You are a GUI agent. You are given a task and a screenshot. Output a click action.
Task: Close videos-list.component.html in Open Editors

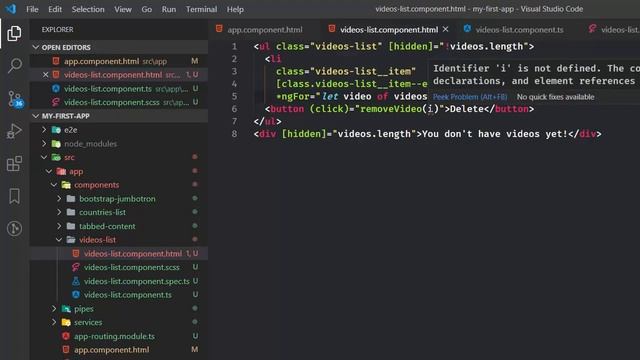pos(45,75)
